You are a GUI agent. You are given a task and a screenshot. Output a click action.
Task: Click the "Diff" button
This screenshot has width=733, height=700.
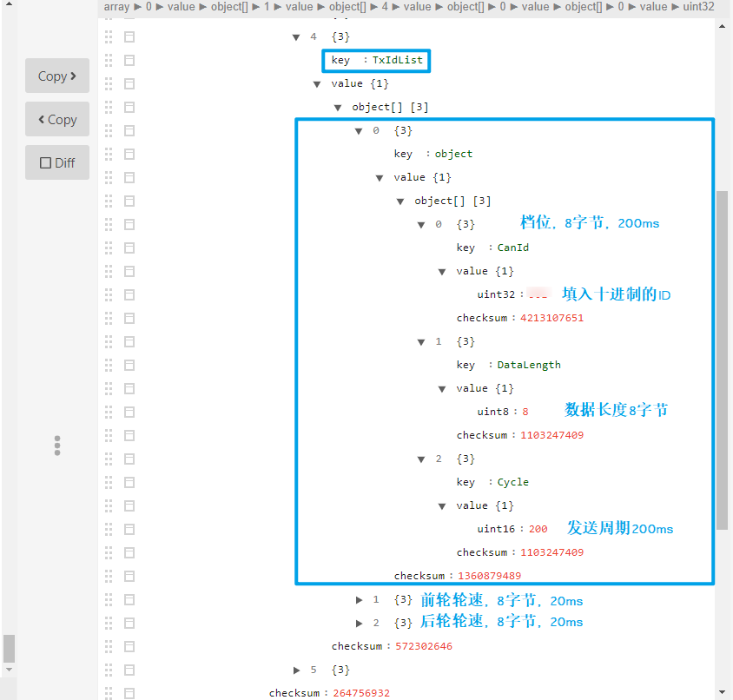coord(56,162)
